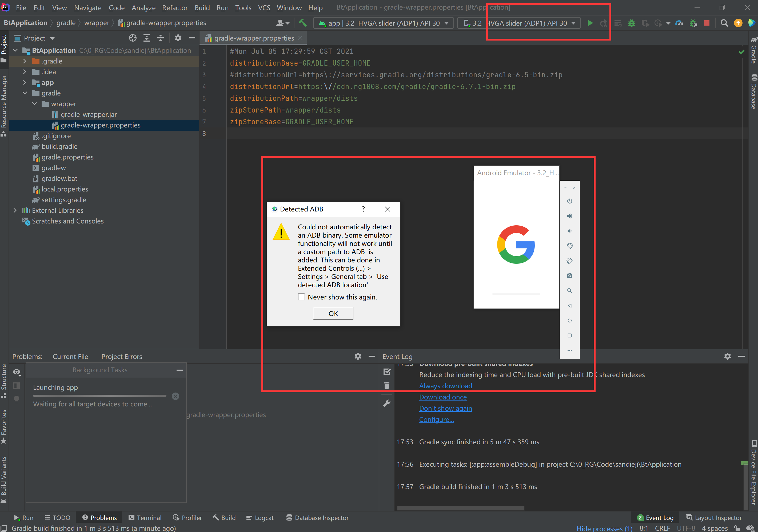The height and width of the screenshot is (532, 758).
Task: Open emulator extended controls (three dots)
Action: 569,350
